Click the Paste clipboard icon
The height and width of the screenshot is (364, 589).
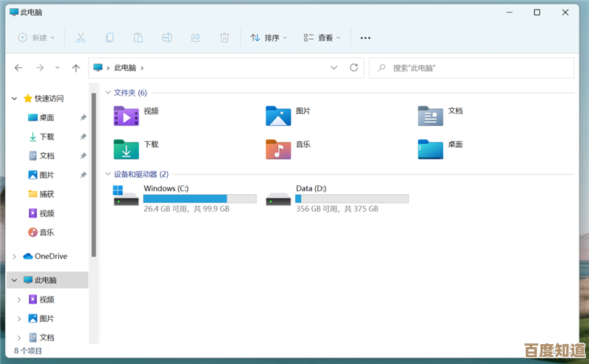(x=138, y=38)
